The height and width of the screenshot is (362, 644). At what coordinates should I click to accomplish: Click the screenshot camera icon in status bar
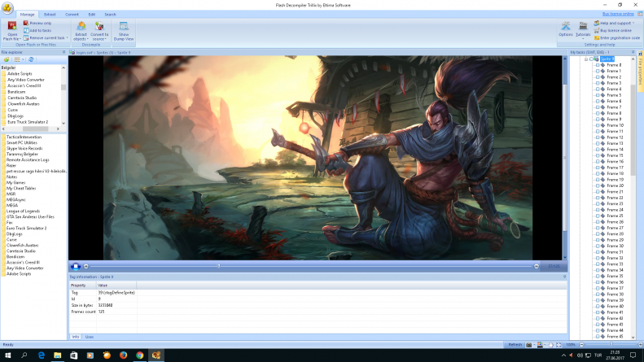click(x=528, y=345)
